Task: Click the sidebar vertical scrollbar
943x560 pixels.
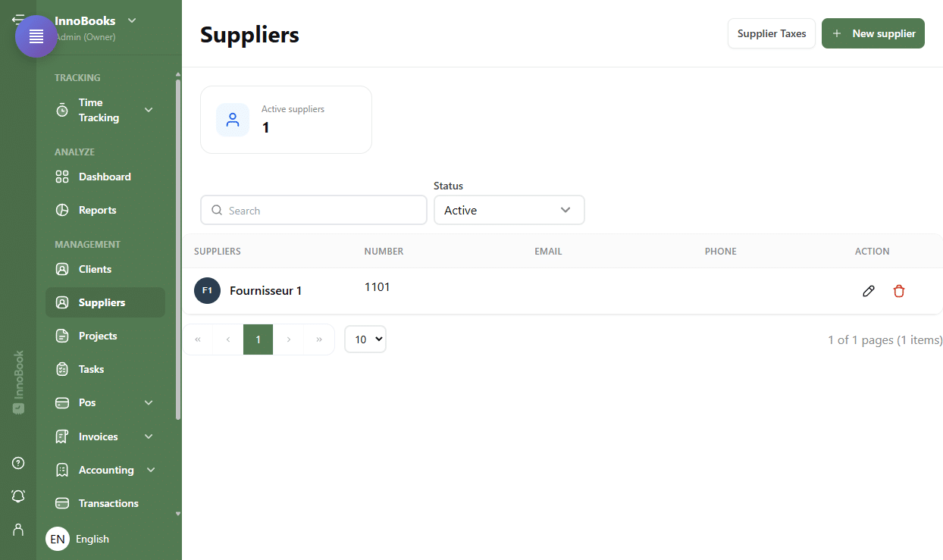Action: (x=178, y=250)
